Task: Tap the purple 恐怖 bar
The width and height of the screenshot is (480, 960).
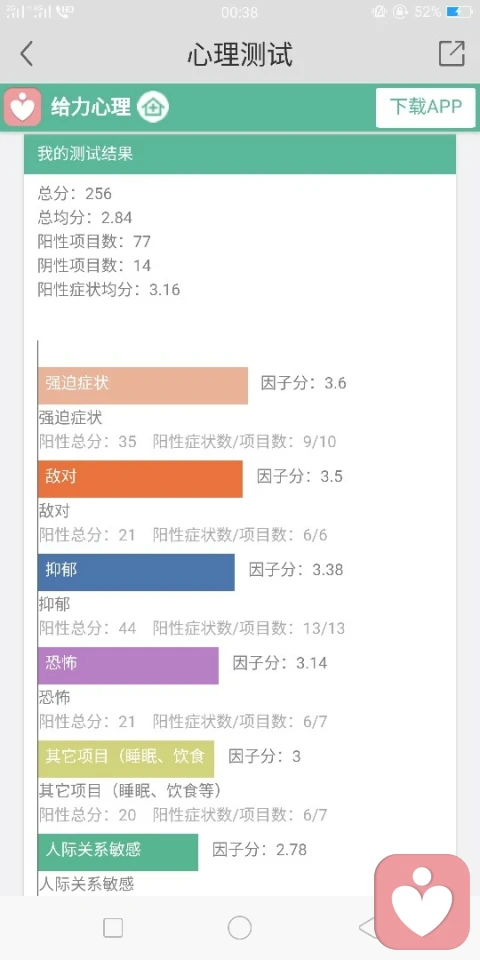Action: pos(128,666)
